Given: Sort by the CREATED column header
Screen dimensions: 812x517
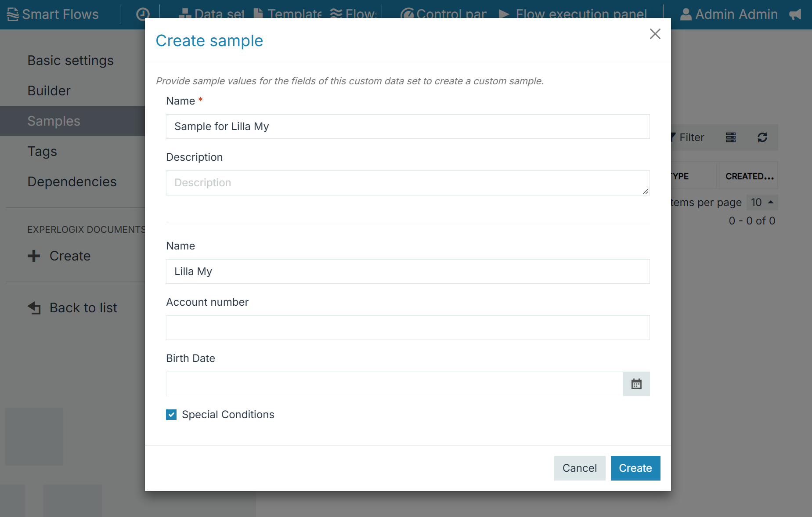Looking at the screenshot, I should click(749, 177).
